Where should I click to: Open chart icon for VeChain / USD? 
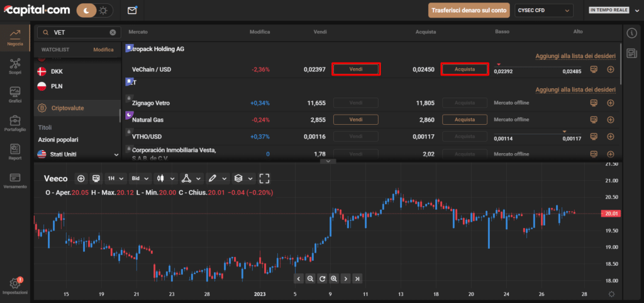coord(594,69)
